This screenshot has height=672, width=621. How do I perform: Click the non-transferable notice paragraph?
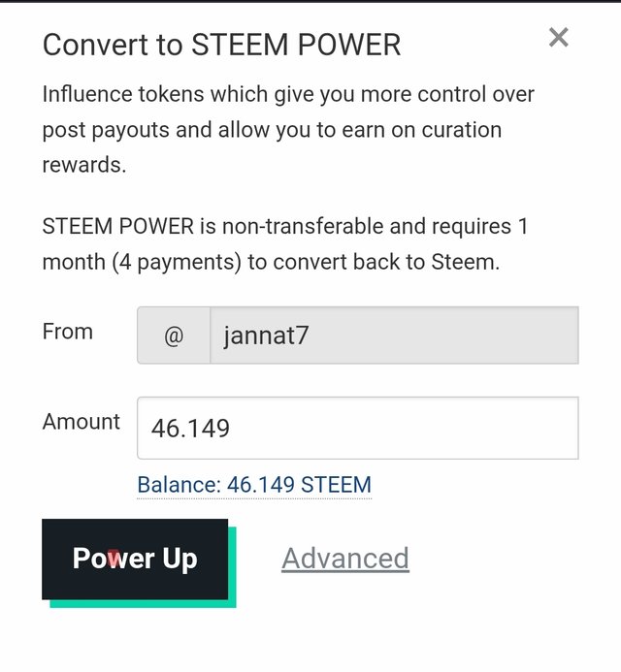click(285, 243)
